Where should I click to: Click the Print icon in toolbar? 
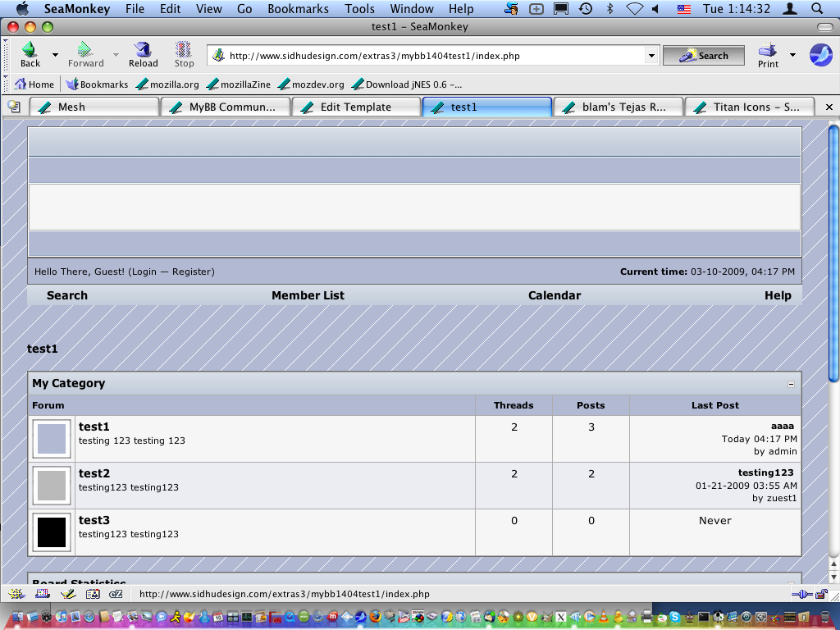[x=768, y=50]
